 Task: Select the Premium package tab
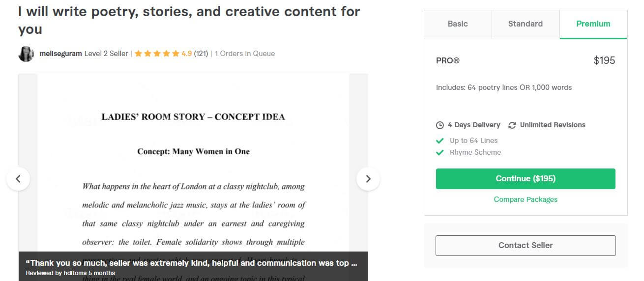593,24
